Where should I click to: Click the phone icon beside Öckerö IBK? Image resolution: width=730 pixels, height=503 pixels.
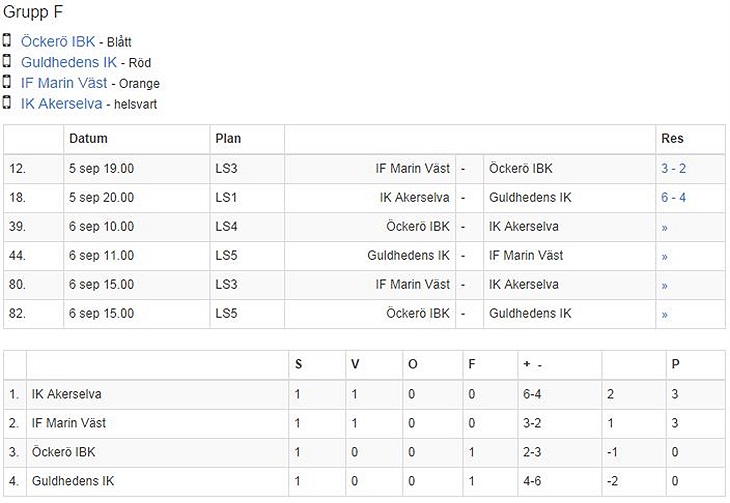coord(7,41)
